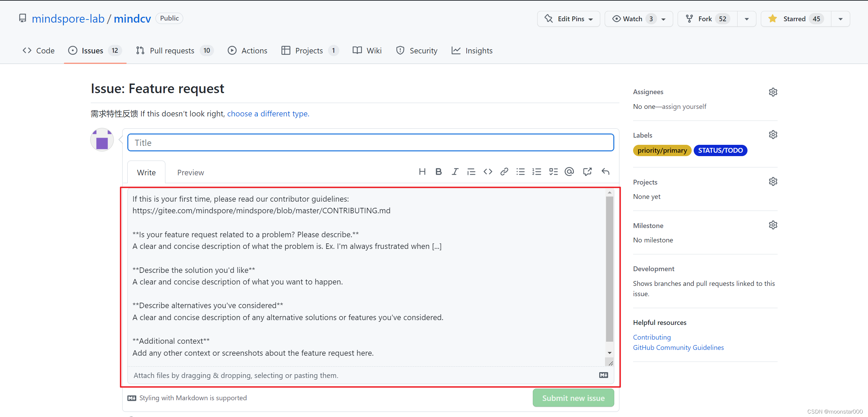Click the mindcv repository link

[x=132, y=18]
